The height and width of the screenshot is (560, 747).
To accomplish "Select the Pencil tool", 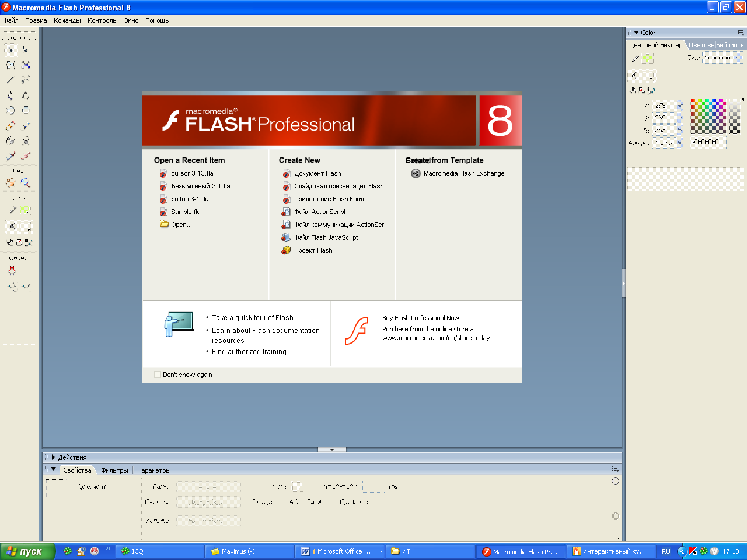I will (11, 125).
